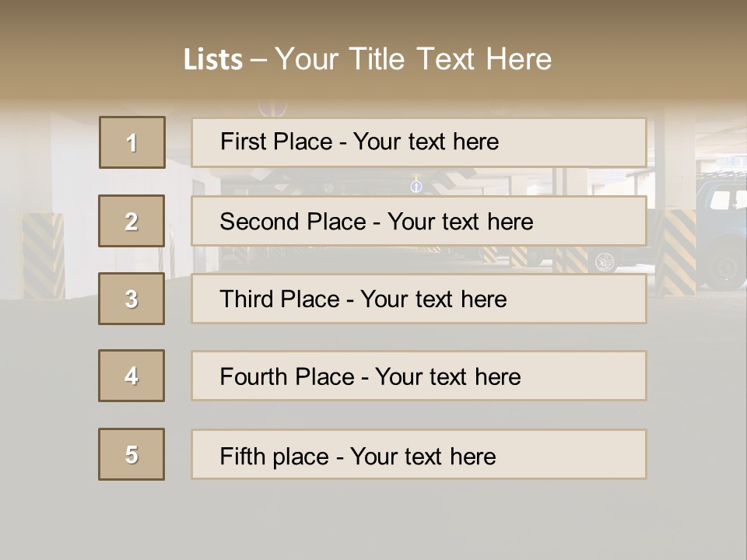
Task: Click the small blue round sign in background
Action: [416, 187]
